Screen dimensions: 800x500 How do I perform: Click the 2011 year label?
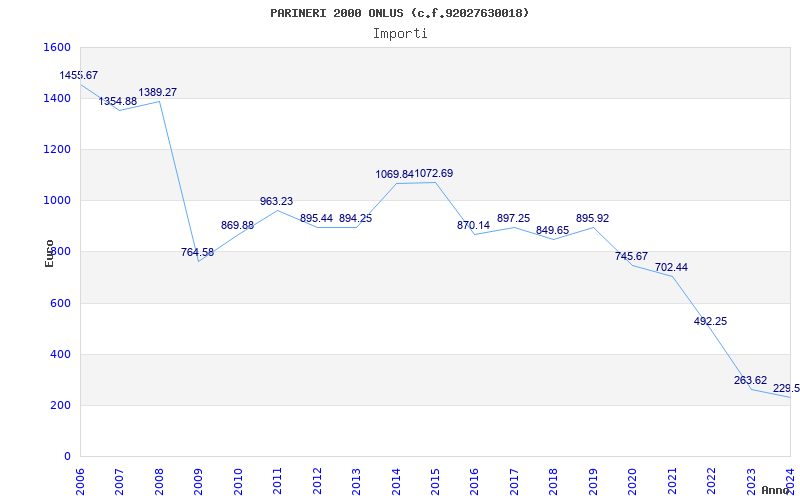click(278, 482)
